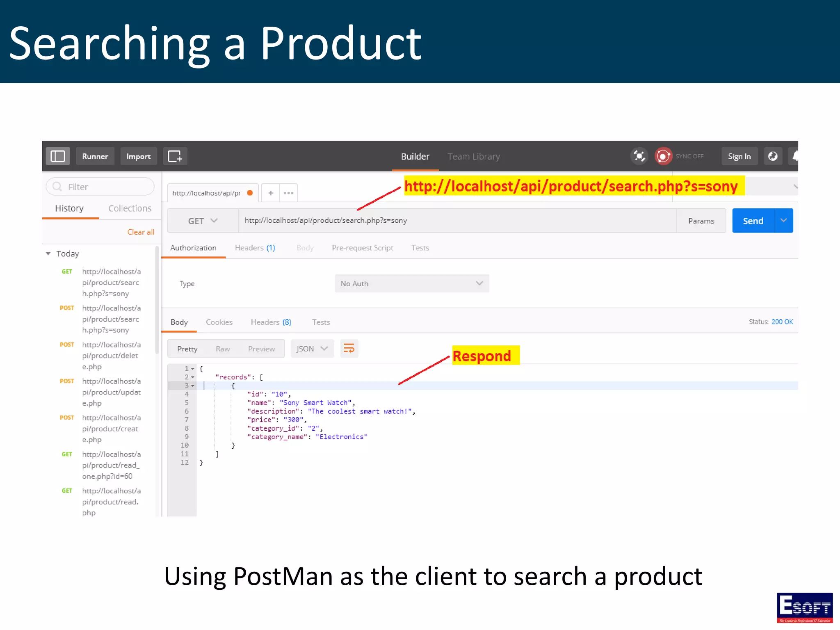Open the notifications bell icon
The image size is (840, 630).
(795, 156)
